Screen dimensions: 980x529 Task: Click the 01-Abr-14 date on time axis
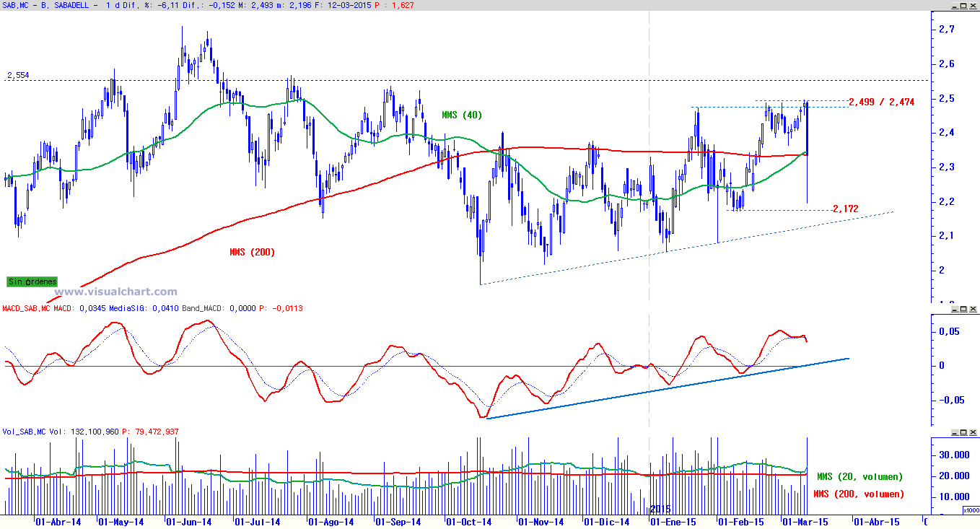(58, 522)
